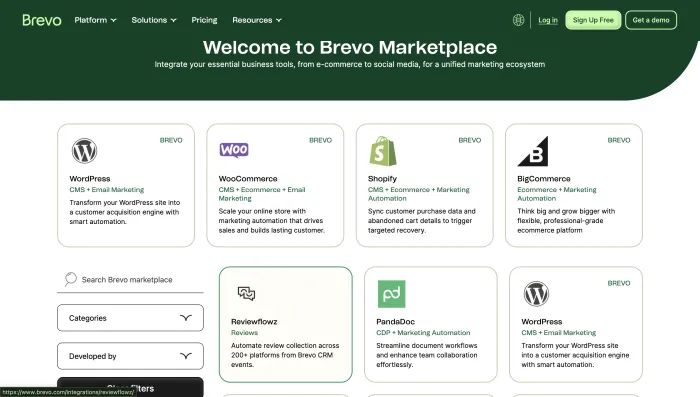Click 'CMS + Ecommerce + Email Marketing' text

(262, 194)
